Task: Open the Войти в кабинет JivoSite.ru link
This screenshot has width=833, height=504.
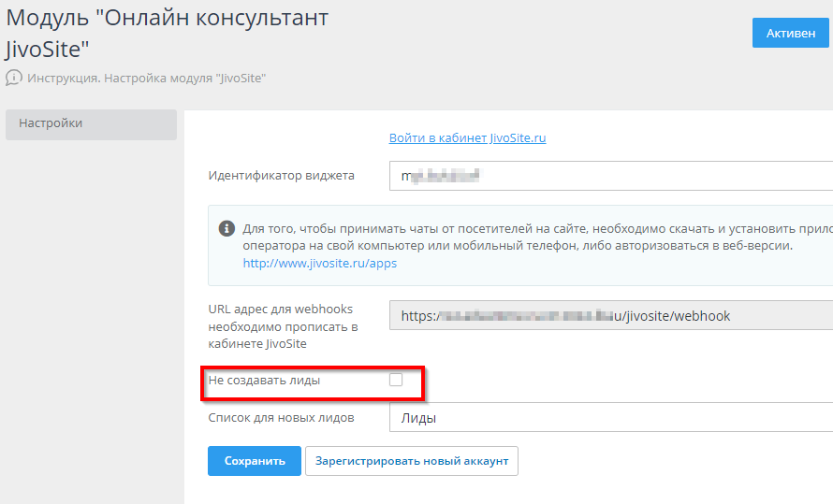Action: [467, 137]
